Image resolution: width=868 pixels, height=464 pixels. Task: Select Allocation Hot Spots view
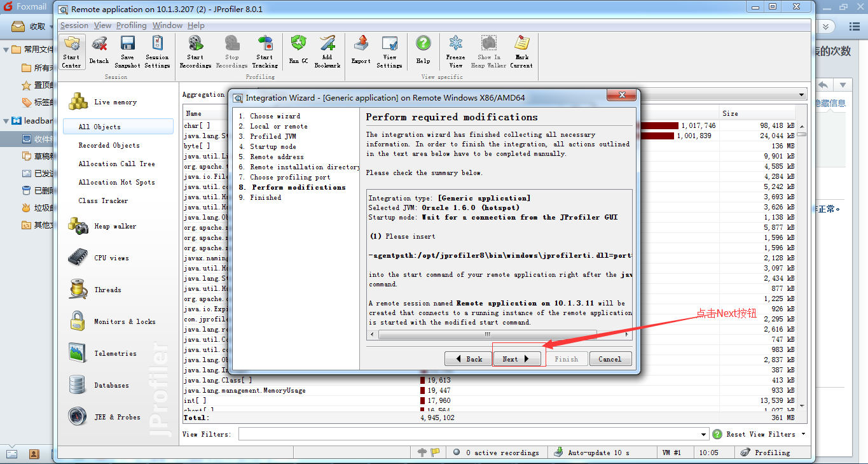(x=118, y=182)
